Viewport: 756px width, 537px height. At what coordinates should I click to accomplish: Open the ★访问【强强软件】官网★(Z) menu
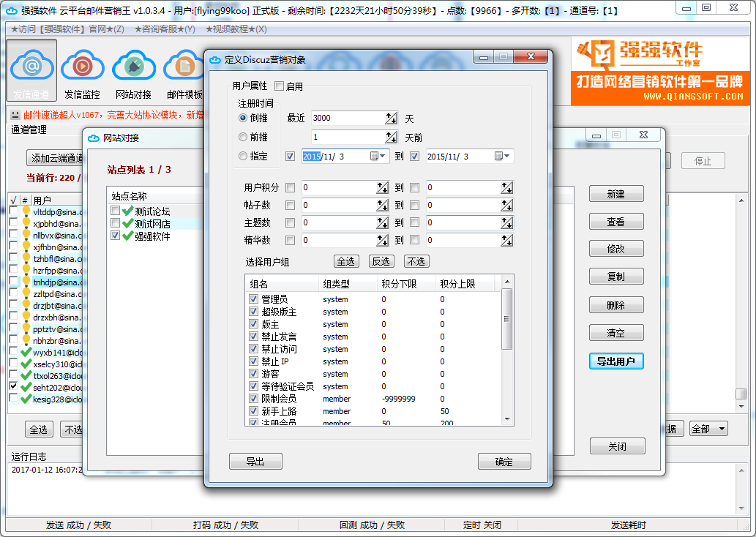tap(67, 29)
